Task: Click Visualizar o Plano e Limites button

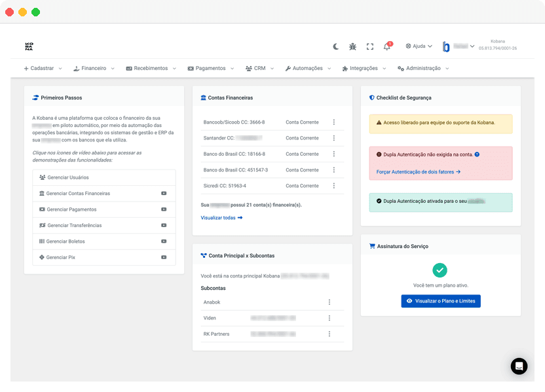Action: 440,301
